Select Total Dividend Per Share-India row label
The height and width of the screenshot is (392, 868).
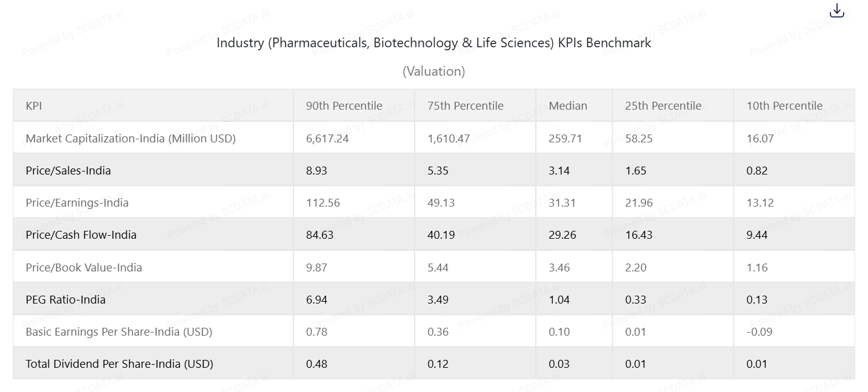(x=119, y=364)
